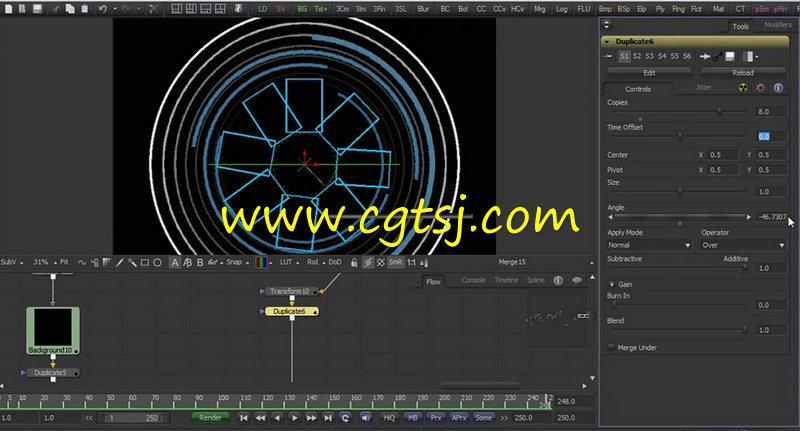Click the play forward button

(294, 417)
